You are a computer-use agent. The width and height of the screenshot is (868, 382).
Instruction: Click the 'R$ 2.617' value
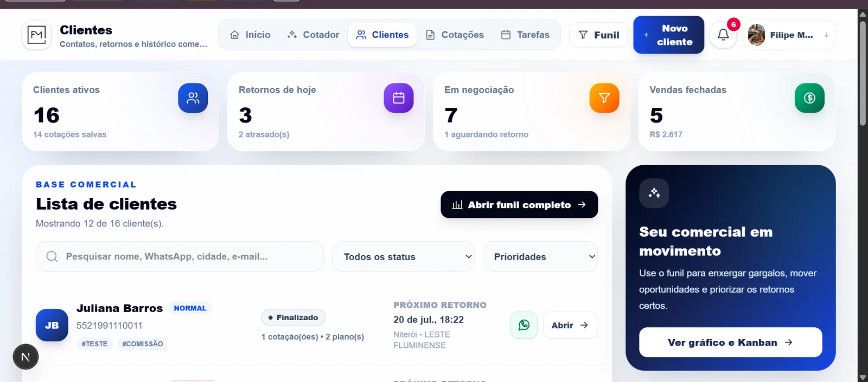tap(666, 134)
